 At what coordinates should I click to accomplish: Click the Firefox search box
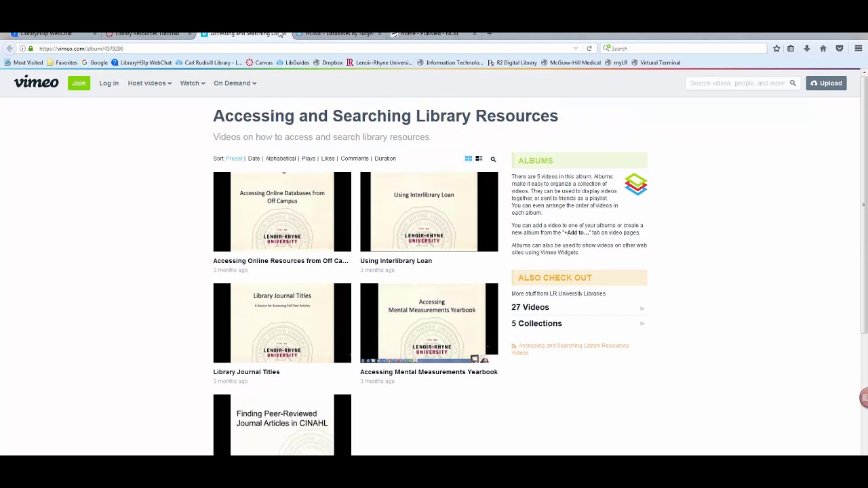pyautogui.click(x=684, y=49)
